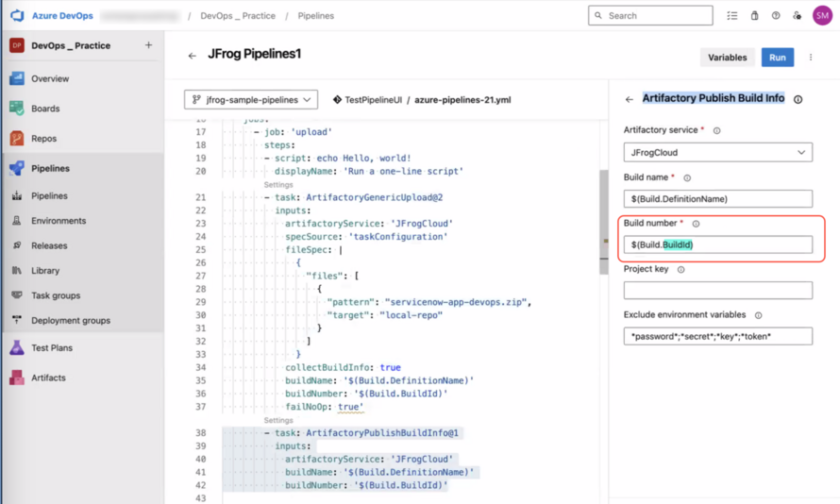
Task: Click the Releases icon in sidebar
Action: point(17,245)
